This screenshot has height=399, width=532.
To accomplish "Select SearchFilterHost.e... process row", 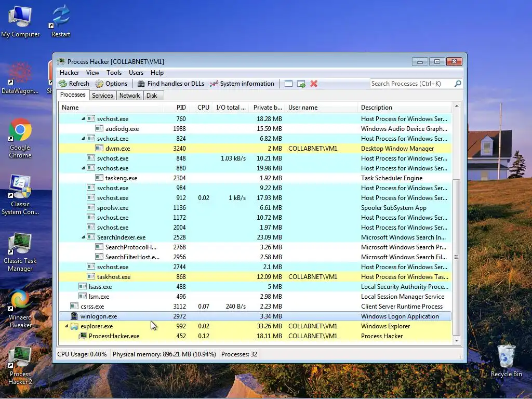I will click(x=255, y=257).
